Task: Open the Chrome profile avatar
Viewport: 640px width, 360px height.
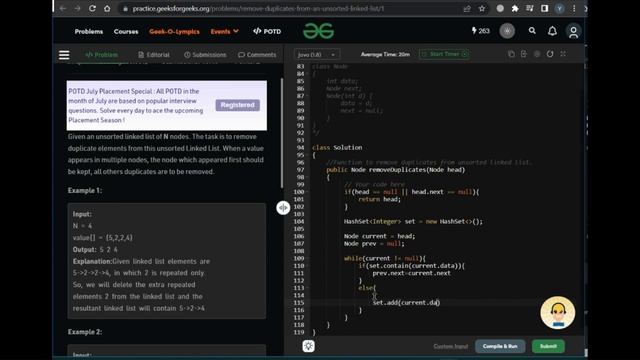Action: tap(560, 9)
